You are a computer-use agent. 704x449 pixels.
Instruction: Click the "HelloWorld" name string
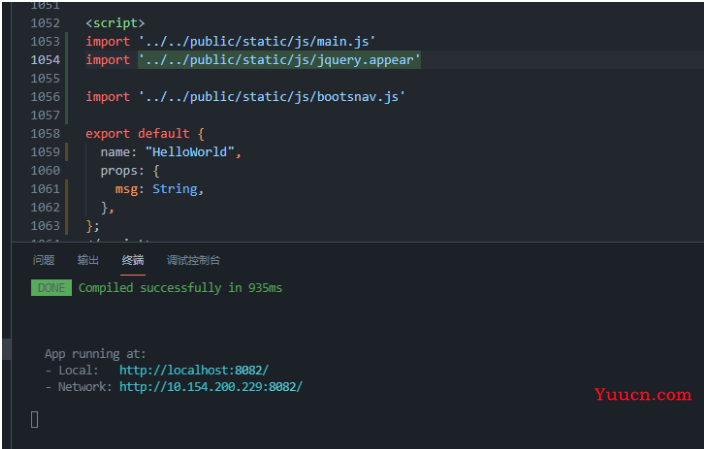click(189, 152)
